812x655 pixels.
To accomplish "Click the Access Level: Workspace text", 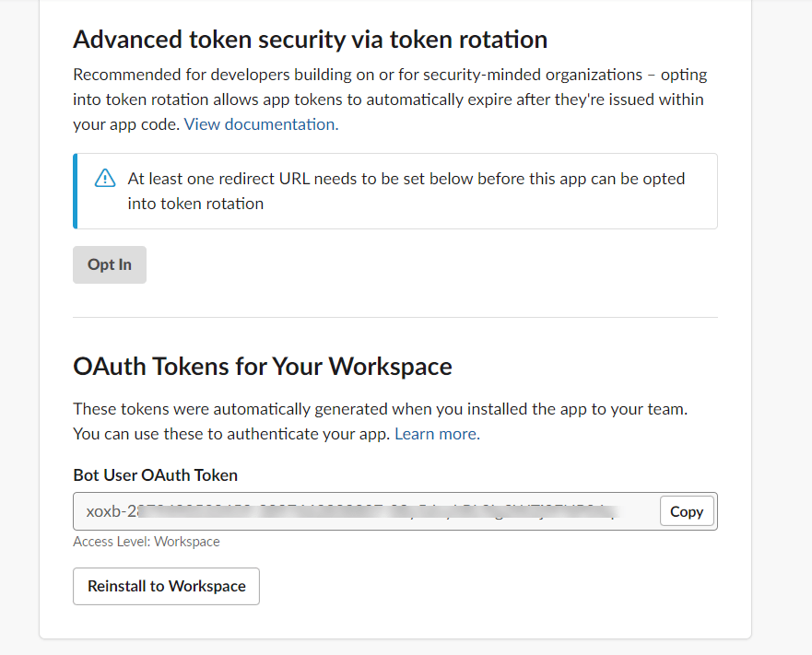I will pos(147,542).
